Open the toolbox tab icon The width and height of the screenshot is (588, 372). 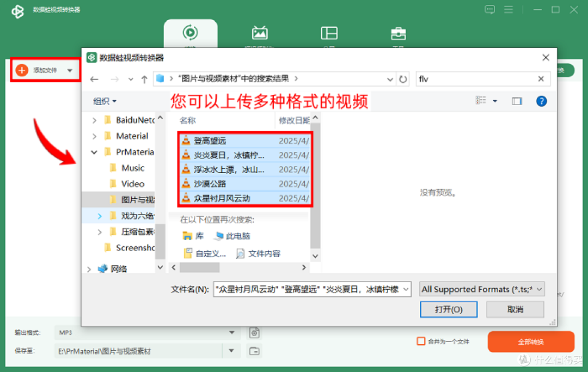click(398, 33)
